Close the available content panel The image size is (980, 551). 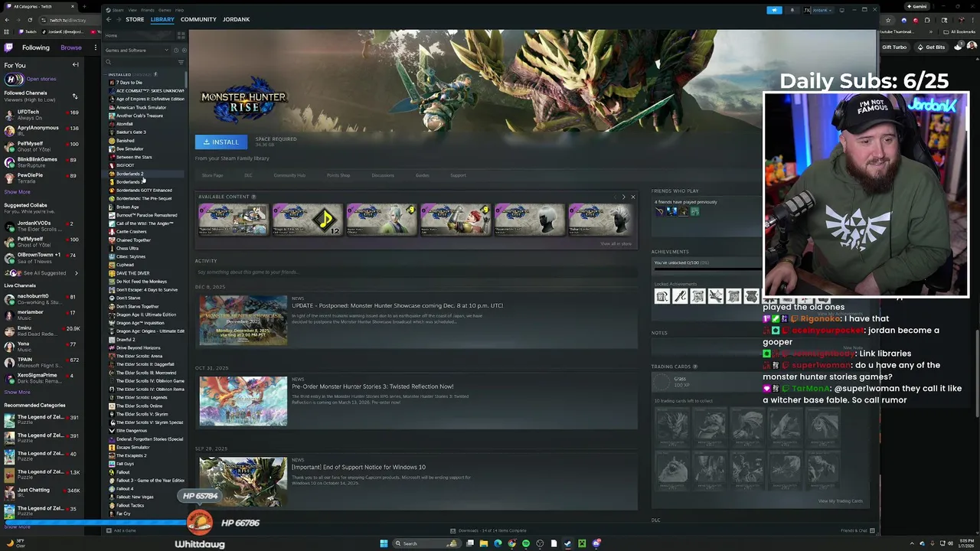point(633,197)
